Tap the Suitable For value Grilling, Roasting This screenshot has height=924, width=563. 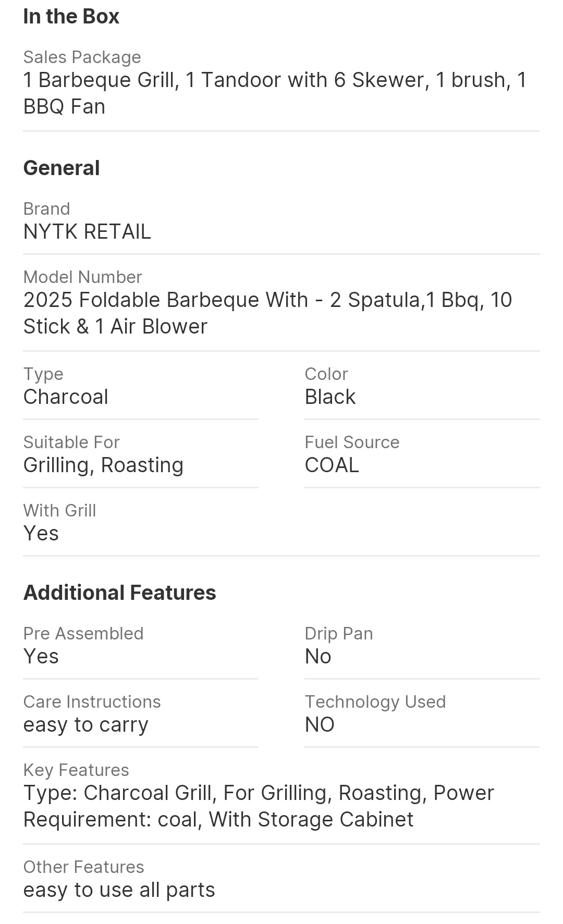103,465
